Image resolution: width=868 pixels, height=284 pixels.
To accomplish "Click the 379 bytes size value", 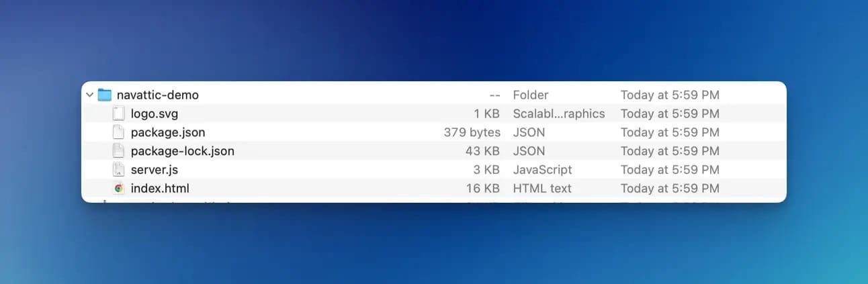I will pyautogui.click(x=472, y=132).
